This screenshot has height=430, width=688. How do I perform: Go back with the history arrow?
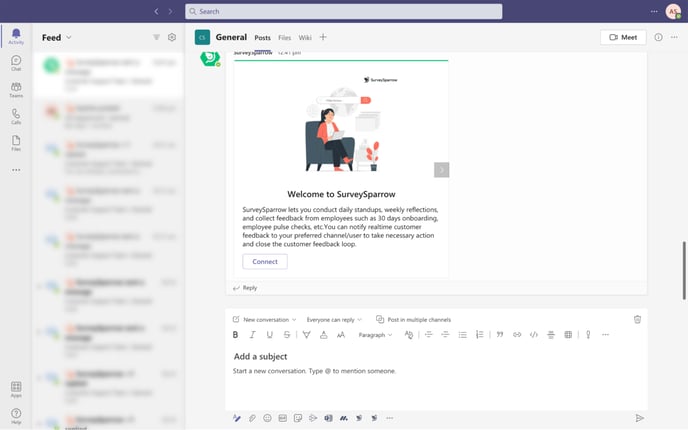coord(156,11)
